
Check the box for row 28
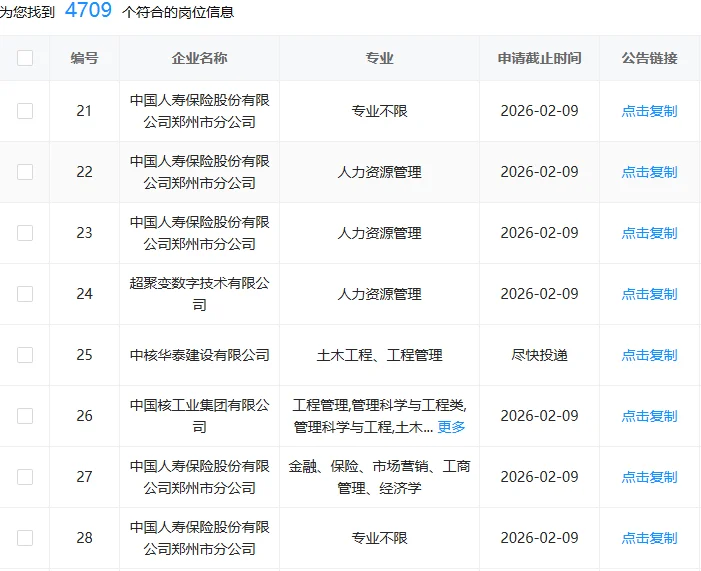click(25, 538)
